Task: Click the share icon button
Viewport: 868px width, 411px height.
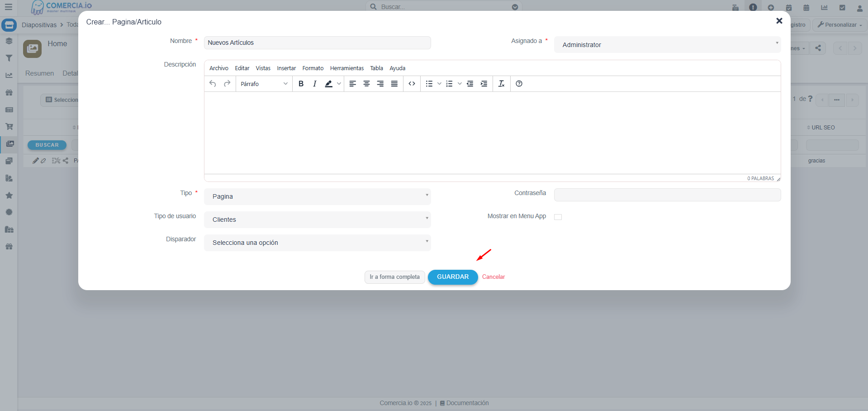Action: [x=818, y=48]
